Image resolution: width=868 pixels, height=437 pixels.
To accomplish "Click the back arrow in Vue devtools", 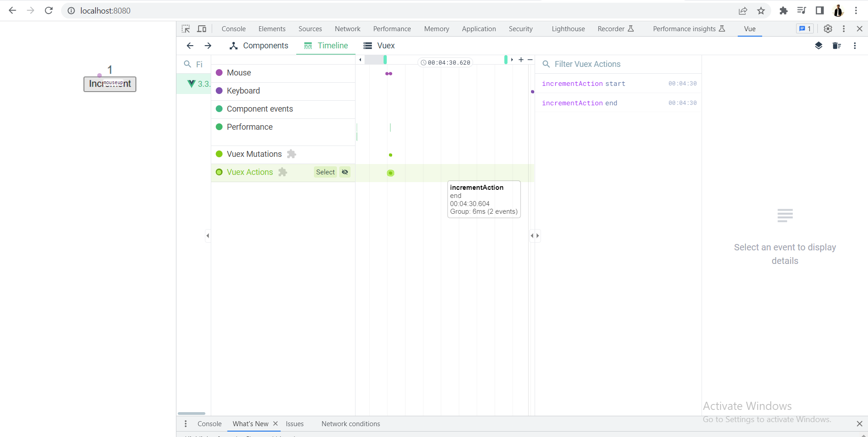I will tap(190, 46).
